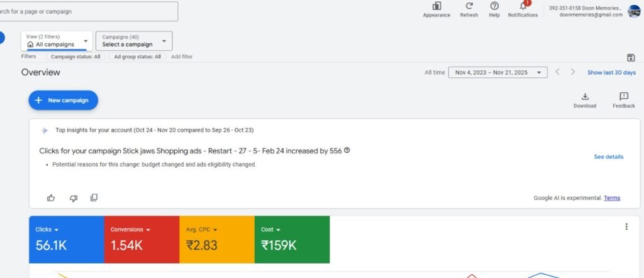
Task: Click the Show last 30 days link
Action: pos(611,73)
